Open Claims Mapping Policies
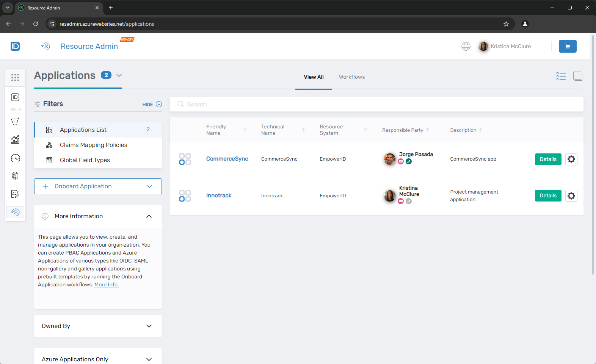Viewport: 596px width, 364px height. click(98, 145)
